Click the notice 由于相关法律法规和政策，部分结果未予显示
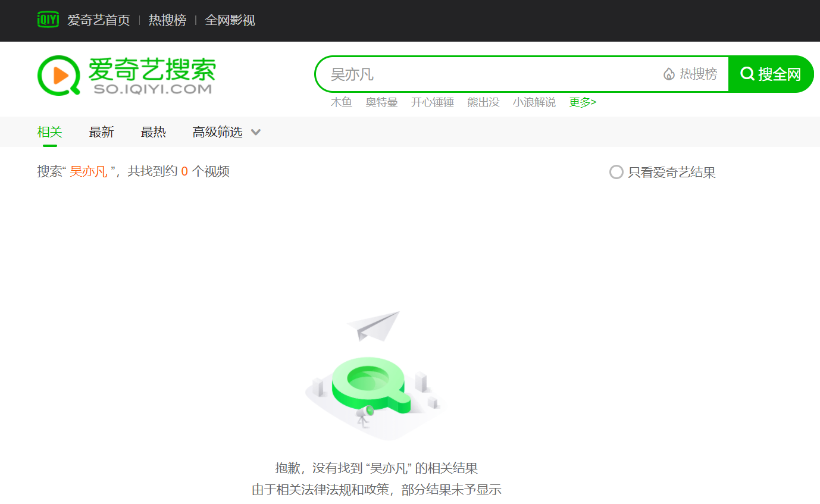Viewport: 820px width, 504px height. pyautogui.click(x=377, y=490)
